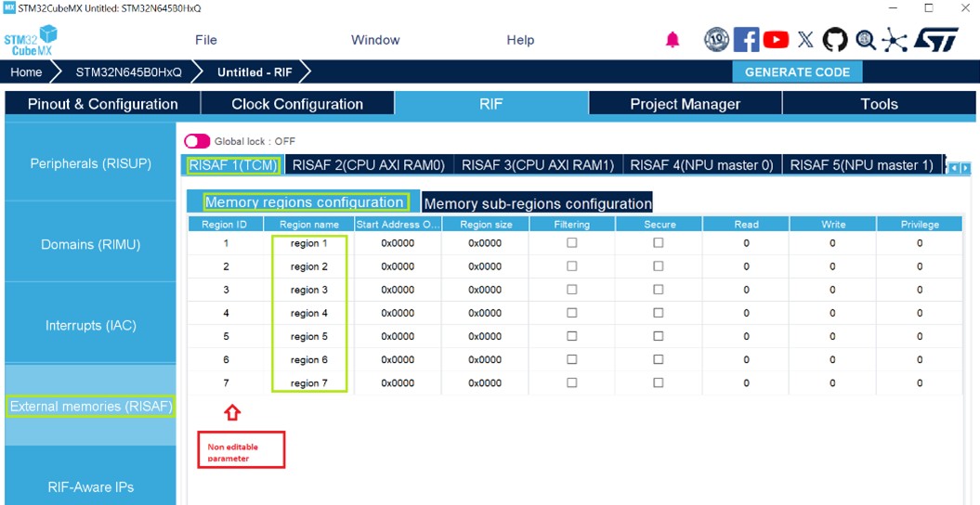980x505 pixels.
Task: Open Memory regions configuration tab
Action: (x=305, y=202)
